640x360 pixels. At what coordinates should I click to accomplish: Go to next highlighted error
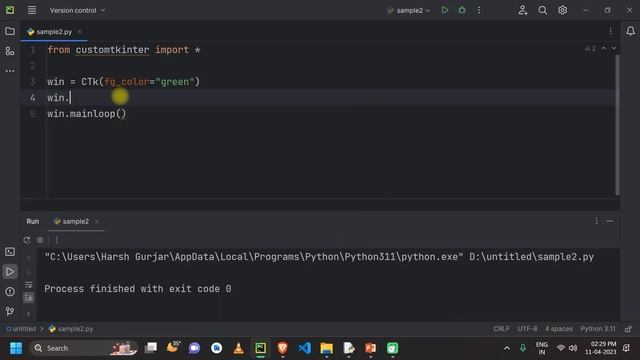pyautogui.click(x=613, y=49)
